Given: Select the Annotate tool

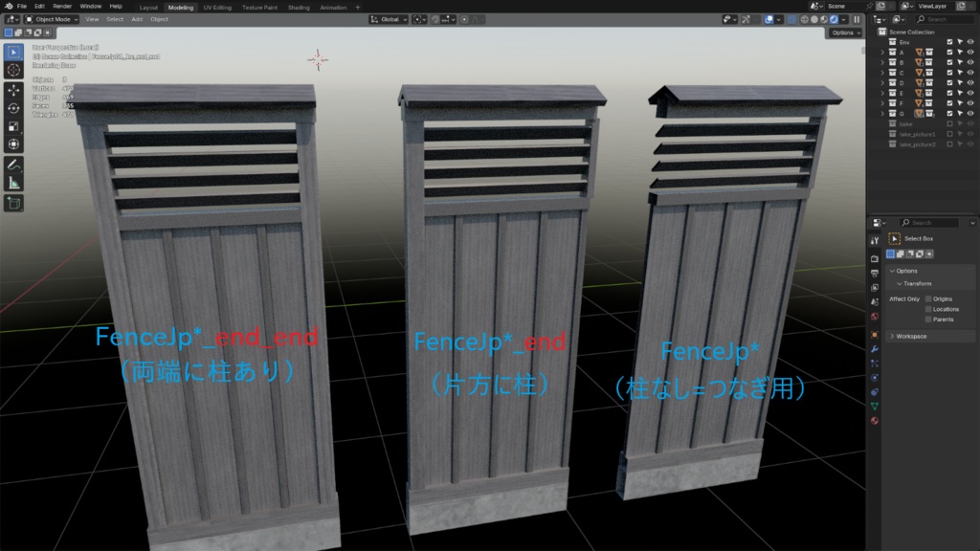Looking at the screenshot, I should (13, 165).
